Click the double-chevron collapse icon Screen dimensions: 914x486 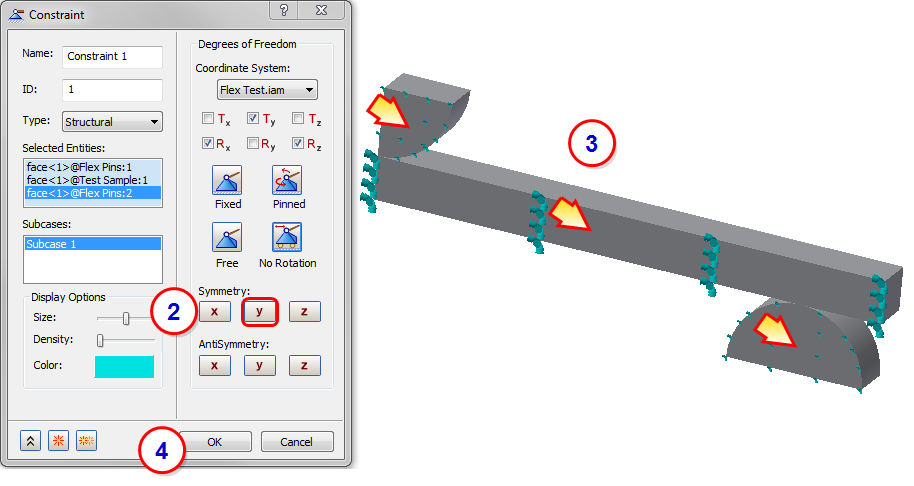point(30,441)
